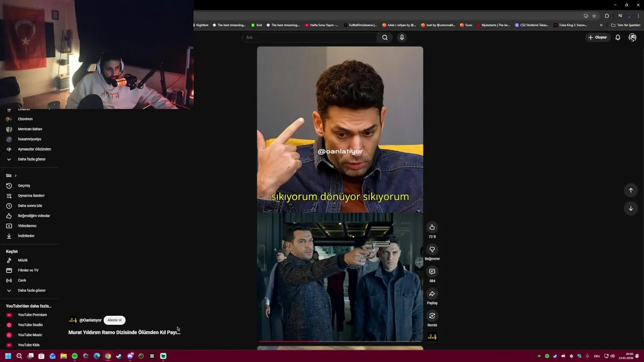644x362 pixels.
Task: Open Steam from the taskbar
Action: point(119,356)
